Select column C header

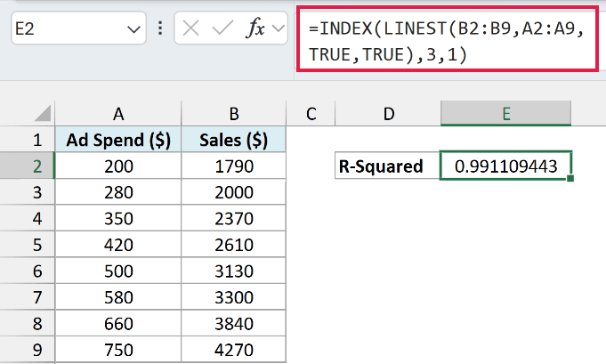click(311, 114)
